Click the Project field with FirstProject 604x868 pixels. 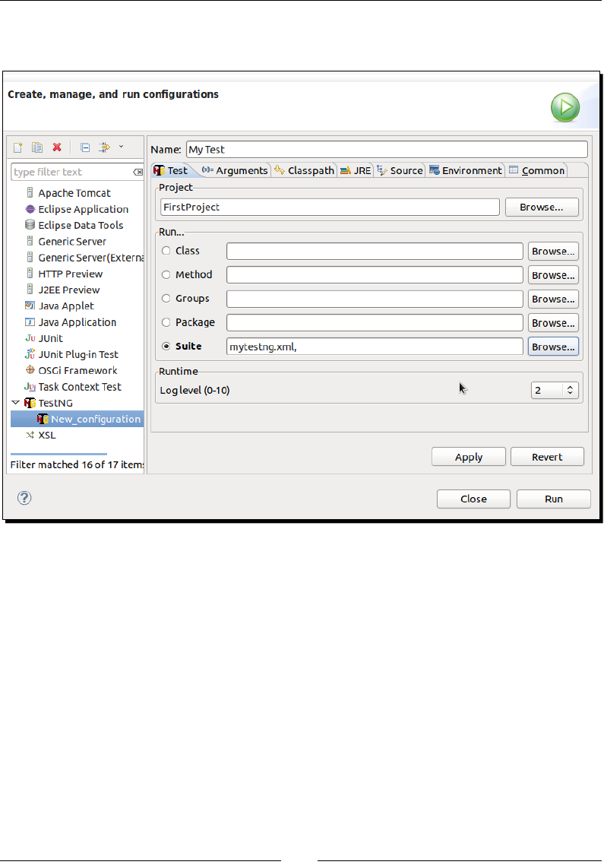(330, 207)
